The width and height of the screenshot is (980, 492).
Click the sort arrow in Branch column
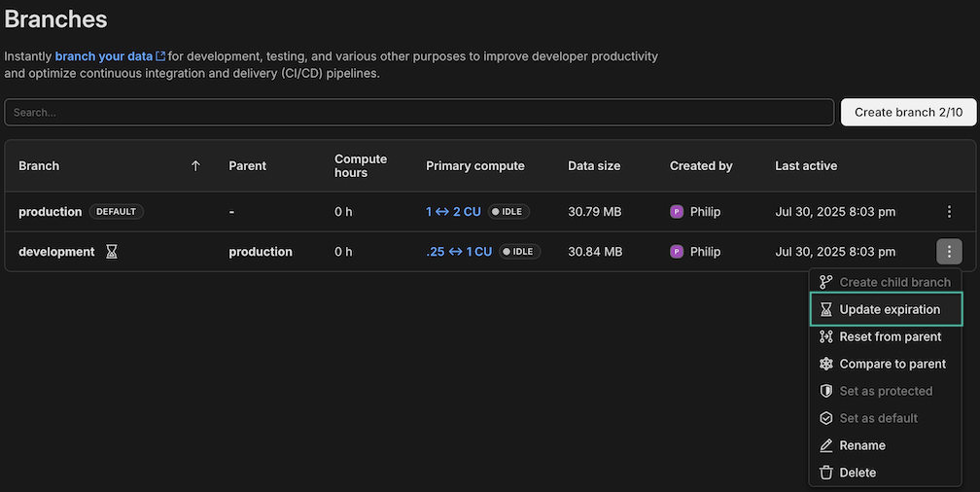pos(195,166)
